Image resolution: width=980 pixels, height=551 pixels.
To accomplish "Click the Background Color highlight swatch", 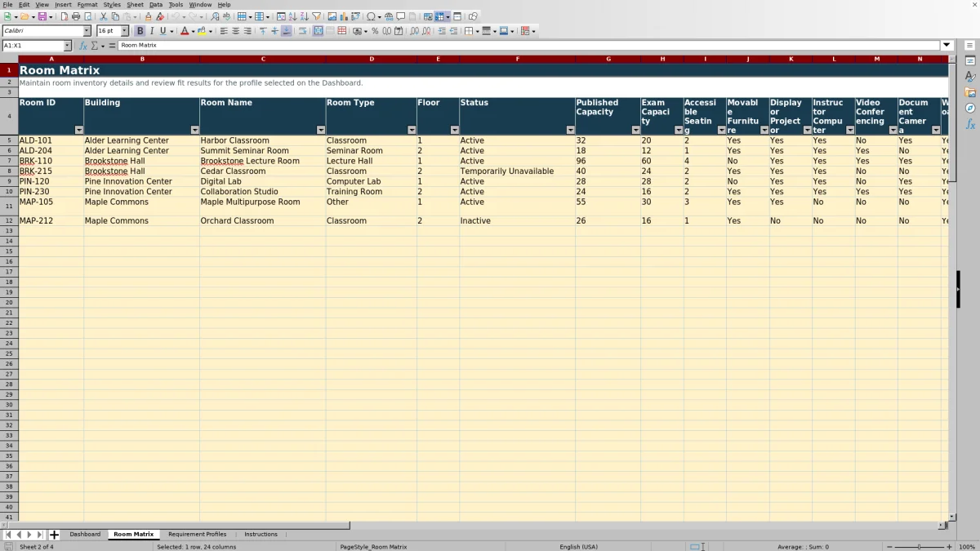I will tap(201, 31).
